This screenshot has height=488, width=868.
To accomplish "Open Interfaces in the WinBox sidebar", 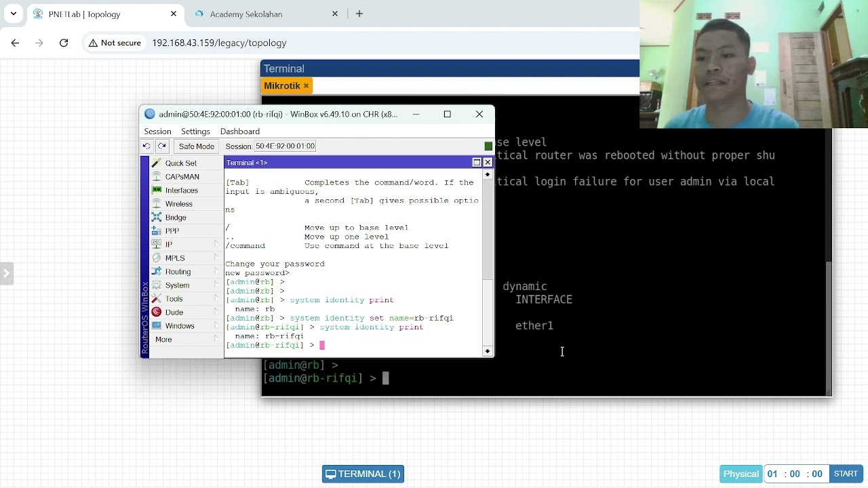I will click(181, 190).
